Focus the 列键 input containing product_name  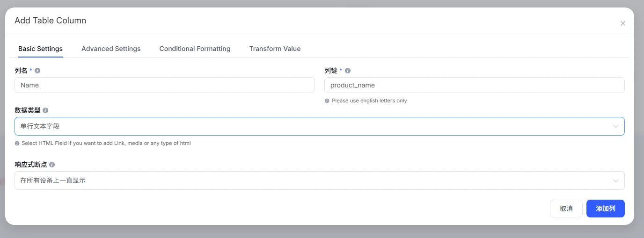[x=474, y=85]
